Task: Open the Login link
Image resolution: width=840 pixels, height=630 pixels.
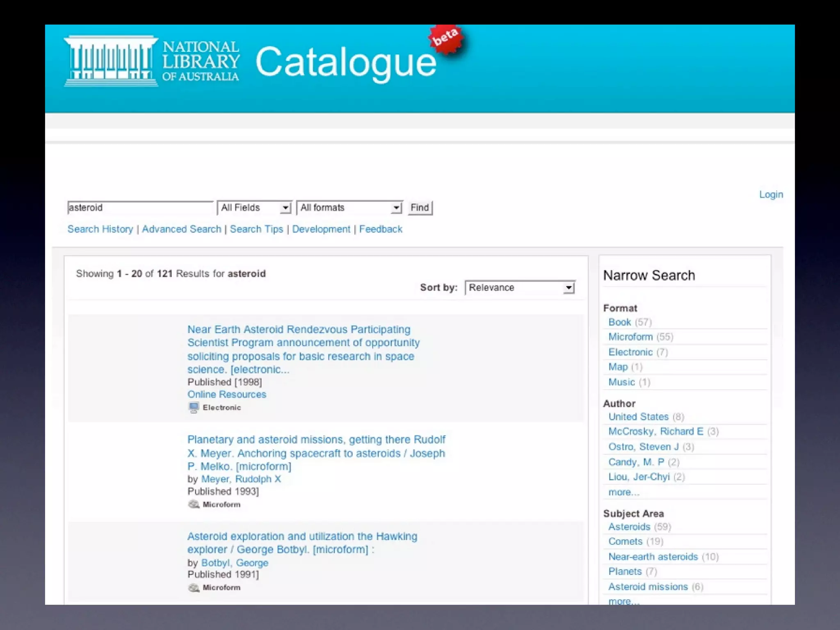Action: click(x=771, y=194)
